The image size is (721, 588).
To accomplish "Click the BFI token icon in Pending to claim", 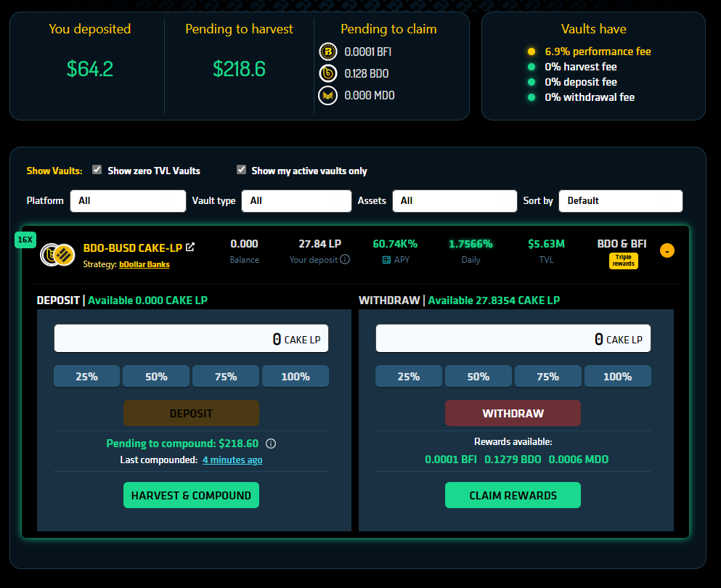I will tap(328, 52).
